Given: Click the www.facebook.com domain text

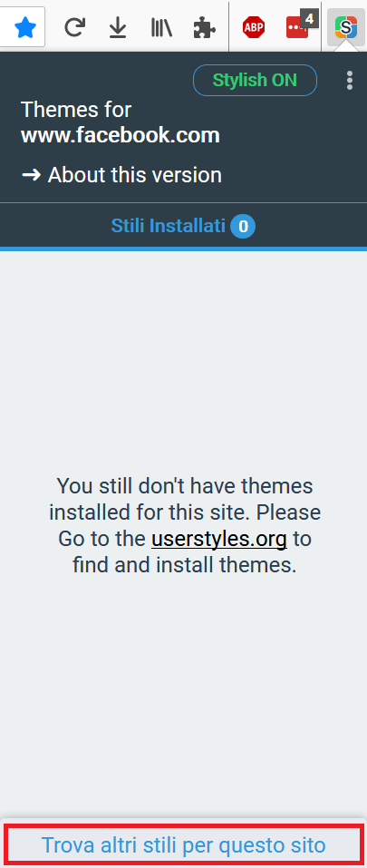Looking at the screenshot, I should tap(120, 135).
